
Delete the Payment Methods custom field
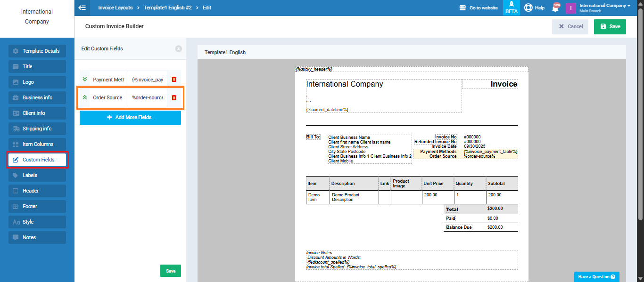point(174,80)
